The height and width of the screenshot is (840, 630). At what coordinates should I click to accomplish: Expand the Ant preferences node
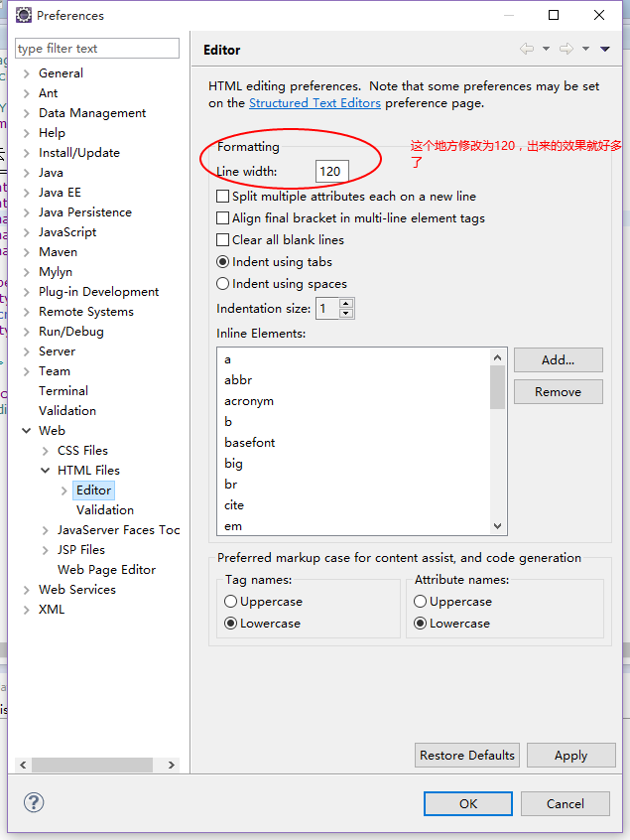click(x=26, y=93)
